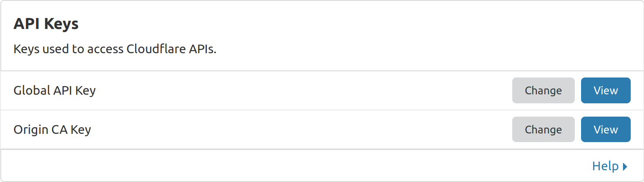Change the Origin CA Key
644x182 pixels.
pos(543,130)
